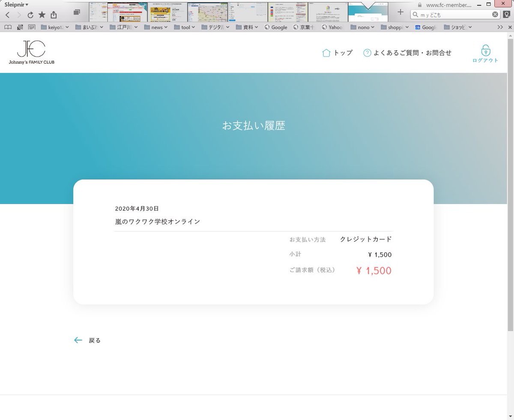
Task: Expand the まいぷれ bookmark folder
Action: 90,27
